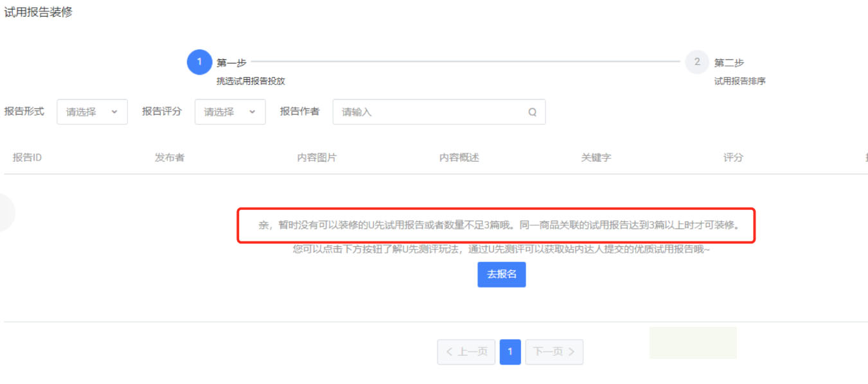Click the next page arrow icon
The image size is (868, 384).
571,351
